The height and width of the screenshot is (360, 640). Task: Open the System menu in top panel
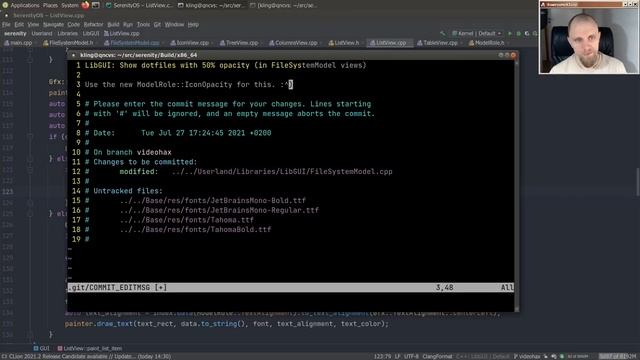coord(70,5)
